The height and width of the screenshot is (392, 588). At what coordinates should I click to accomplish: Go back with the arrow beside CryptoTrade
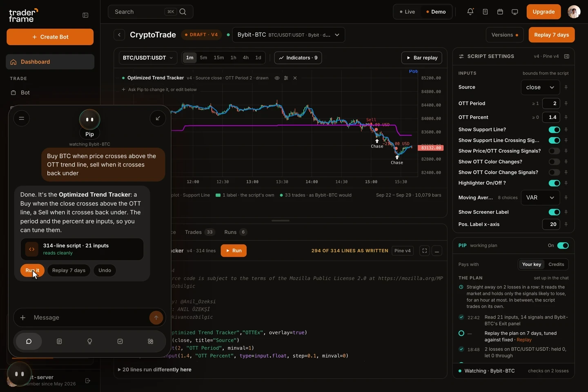[x=119, y=35]
